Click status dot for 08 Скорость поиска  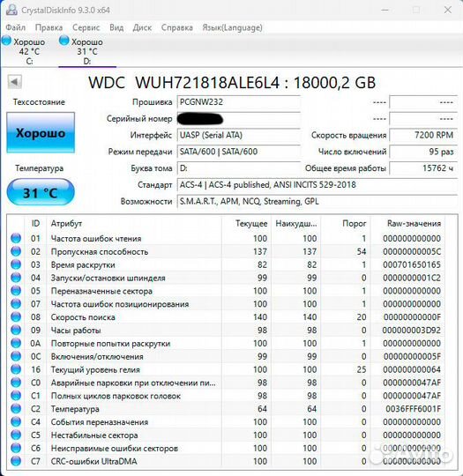click(x=16, y=317)
